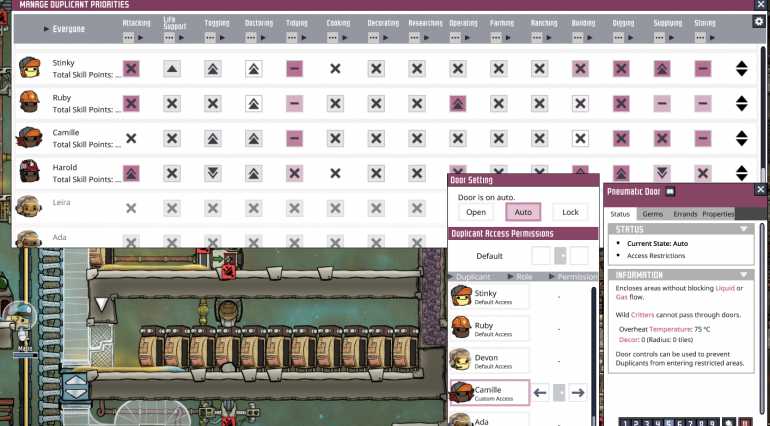Sort by Tidying column arrow
This screenshot has height=426, width=770.
point(304,38)
